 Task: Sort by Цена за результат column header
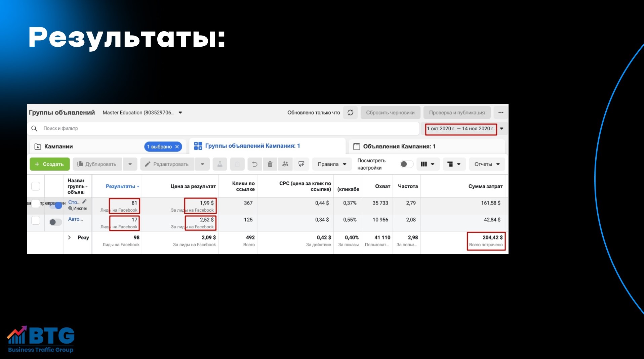pyautogui.click(x=193, y=186)
